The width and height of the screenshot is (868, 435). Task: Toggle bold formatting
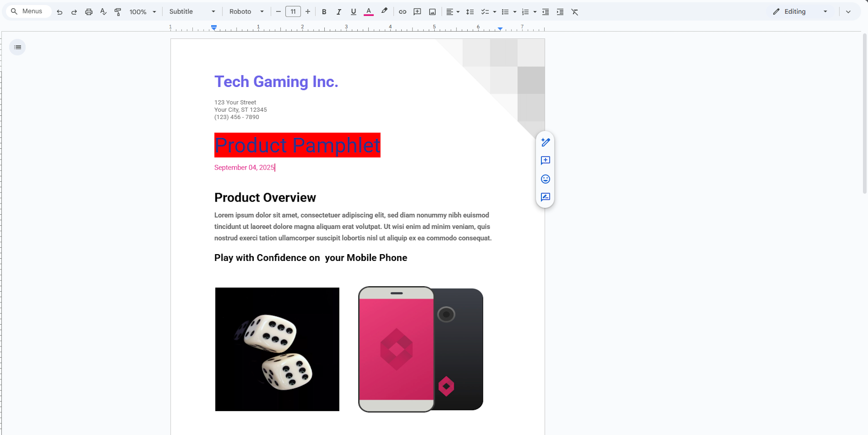[x=324, y=12]
